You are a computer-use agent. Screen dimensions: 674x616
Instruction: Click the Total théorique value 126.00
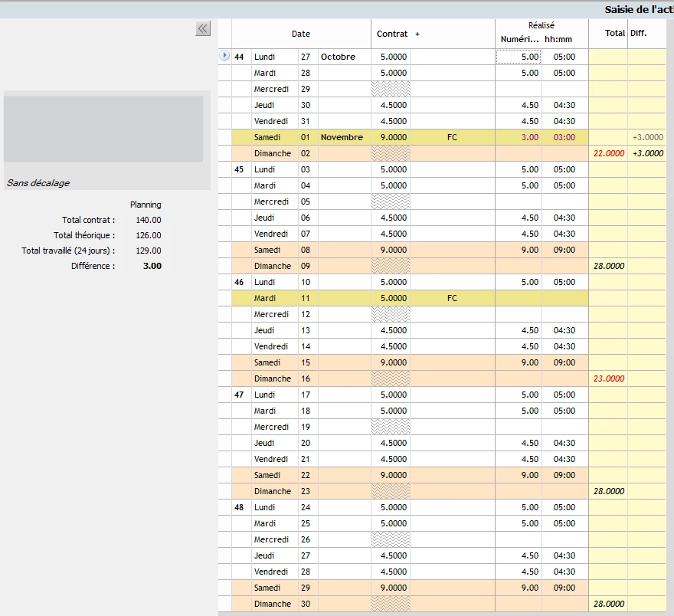[149, 235]
